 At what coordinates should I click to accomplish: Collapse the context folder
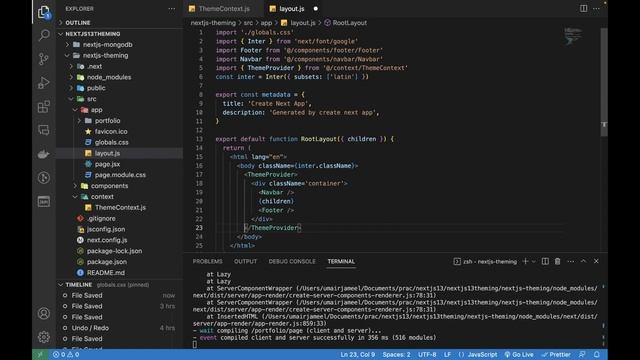(102, 196)
